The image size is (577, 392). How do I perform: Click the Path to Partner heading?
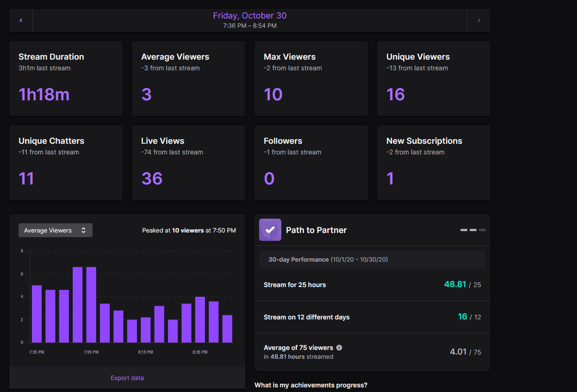(x=316, y=230)
